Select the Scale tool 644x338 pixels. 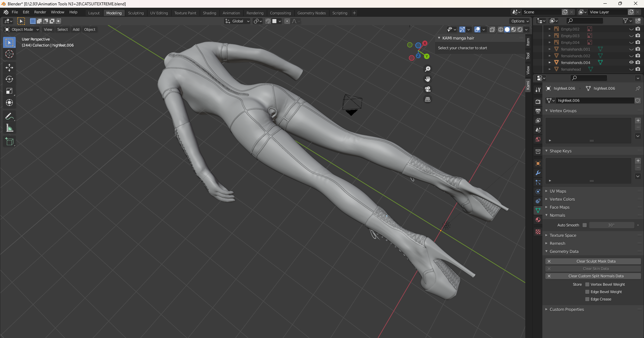(x=9, y=91)
